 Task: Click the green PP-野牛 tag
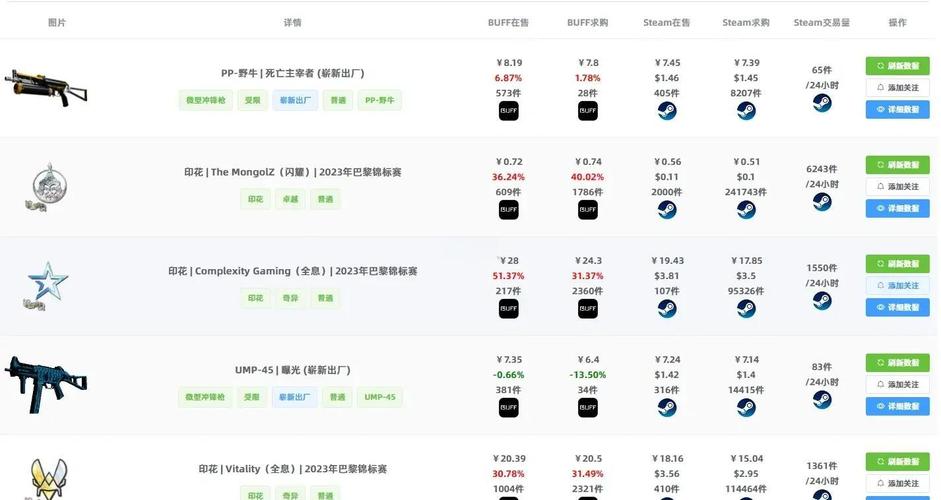click(380, 100)
